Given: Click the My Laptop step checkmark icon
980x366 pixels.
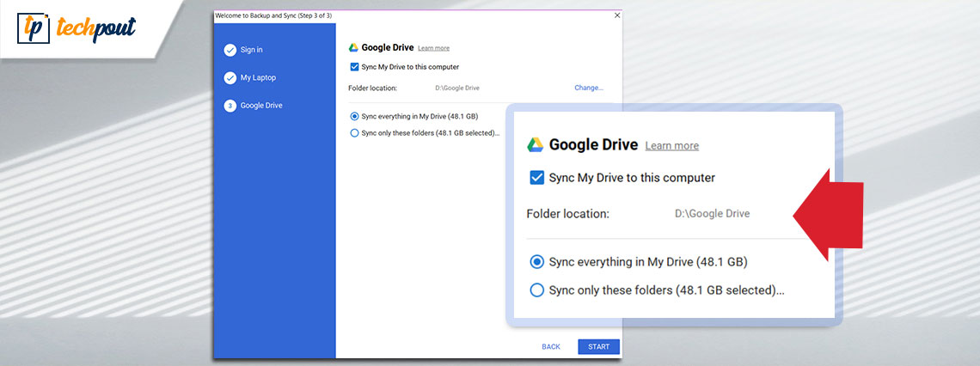Looking at the screenshot, I should point(230,78).
